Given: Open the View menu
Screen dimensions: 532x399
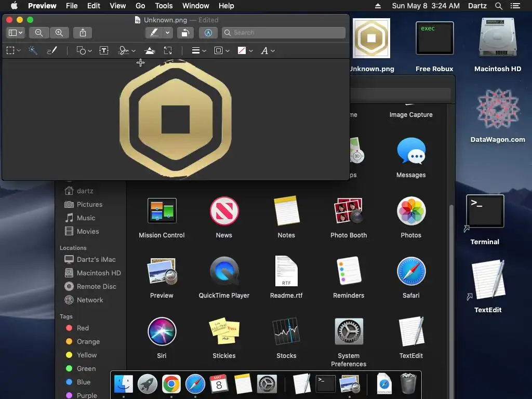Looking at the screenshot, I should 118,6.
